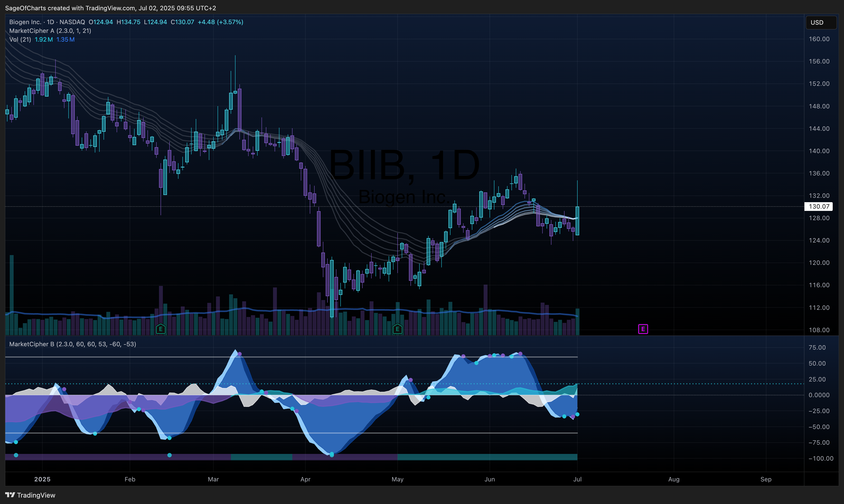844x504 pixels.
Task: Click the 120.00 price scale label
Action: [819, 263]
